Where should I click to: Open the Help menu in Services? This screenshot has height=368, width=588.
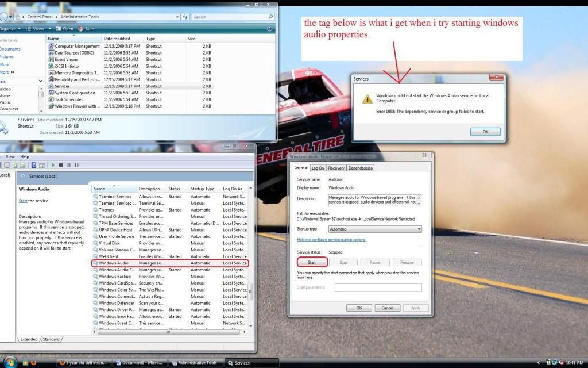coord(24,156)
